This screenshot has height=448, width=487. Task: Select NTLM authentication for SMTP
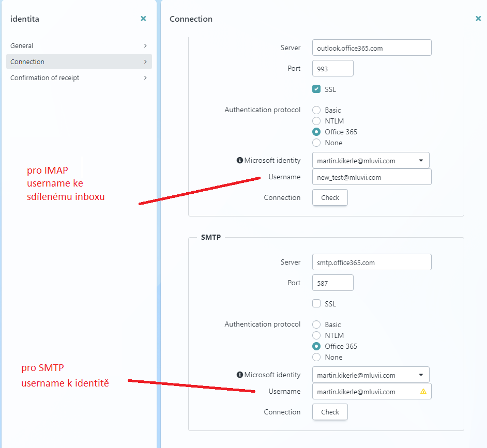click(316, 335)
